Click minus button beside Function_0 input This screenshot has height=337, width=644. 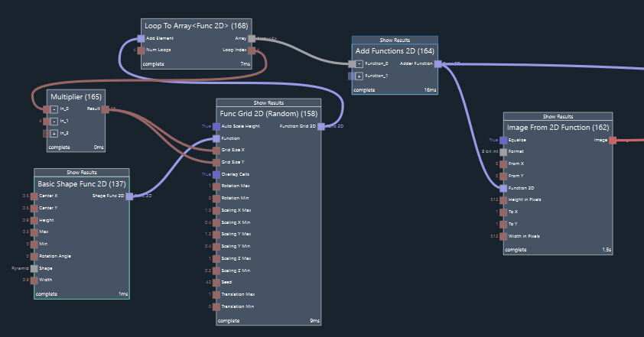(x=359, y=64)
